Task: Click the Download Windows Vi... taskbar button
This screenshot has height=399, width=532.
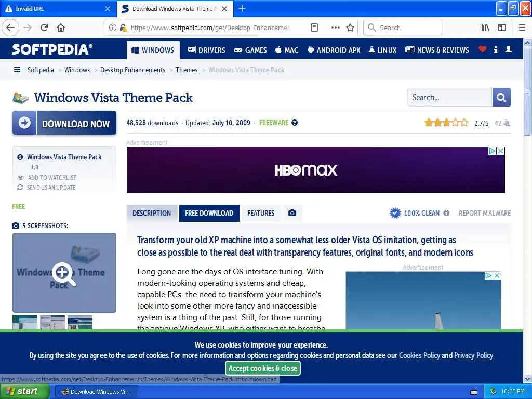Action: pos(96,392)
